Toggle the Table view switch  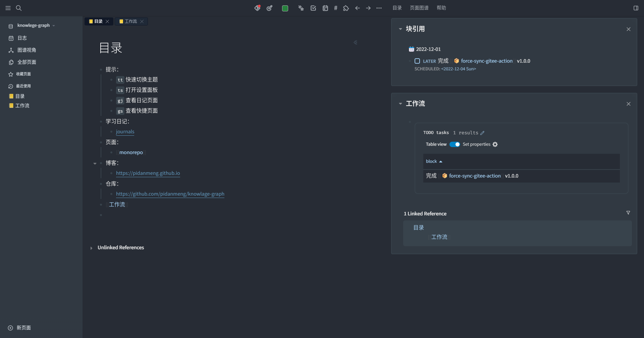455,144
